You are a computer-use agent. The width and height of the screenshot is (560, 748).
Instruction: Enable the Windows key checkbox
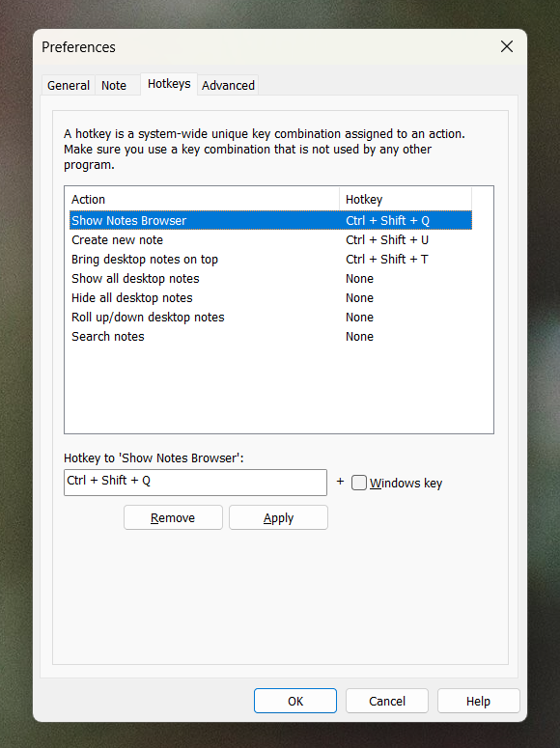tap(359, 483)
